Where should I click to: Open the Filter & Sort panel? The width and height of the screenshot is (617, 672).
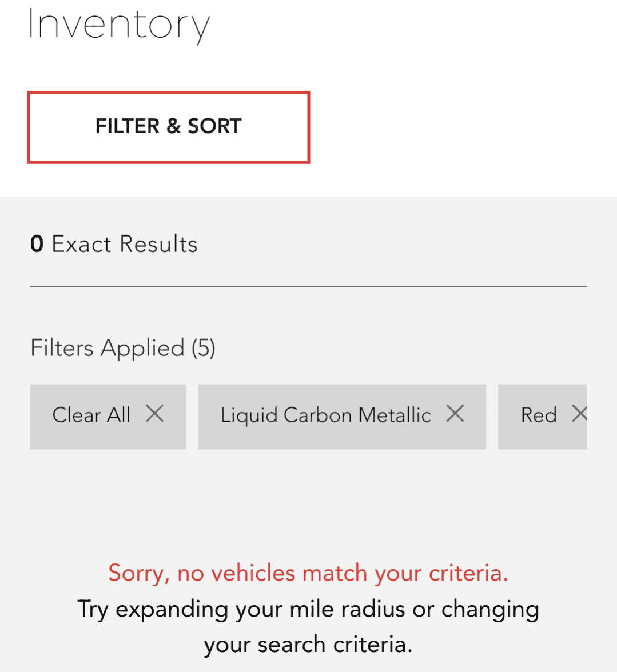(x=168, y=127)
